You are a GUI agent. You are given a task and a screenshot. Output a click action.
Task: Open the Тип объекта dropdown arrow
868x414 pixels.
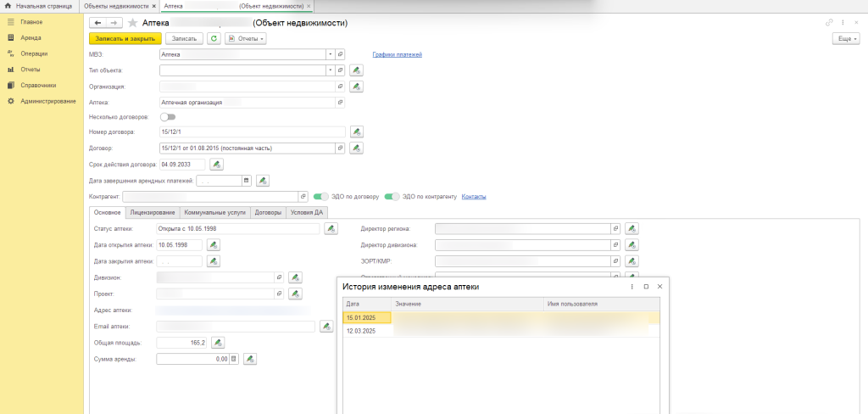pyautogui.click(x=331, y=70)
